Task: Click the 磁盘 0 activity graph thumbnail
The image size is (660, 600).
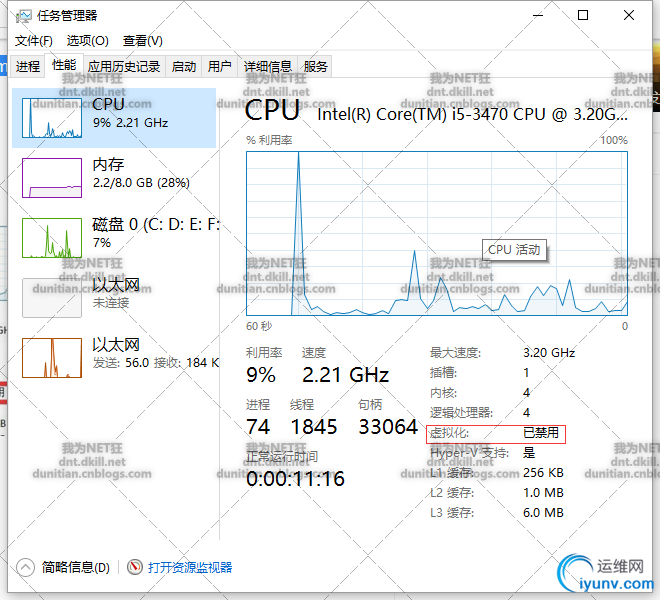Action: pyautogui.click(x=52, y=238)
